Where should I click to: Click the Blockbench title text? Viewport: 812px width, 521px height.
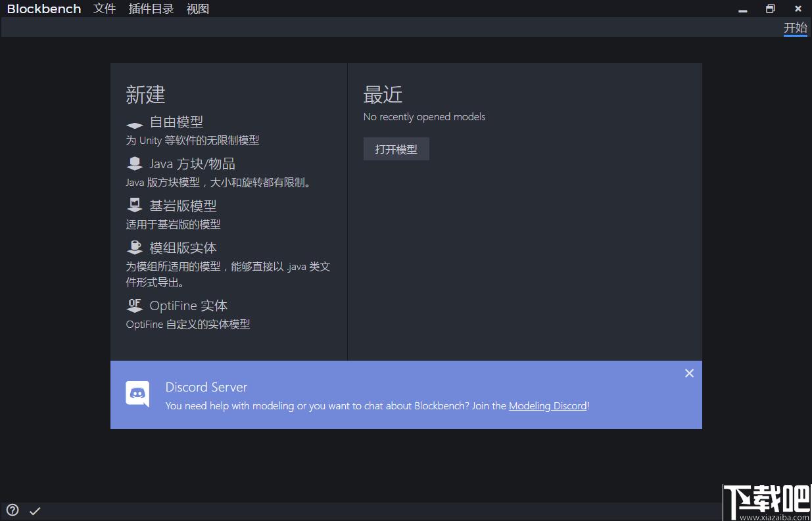tap(44, 9)
